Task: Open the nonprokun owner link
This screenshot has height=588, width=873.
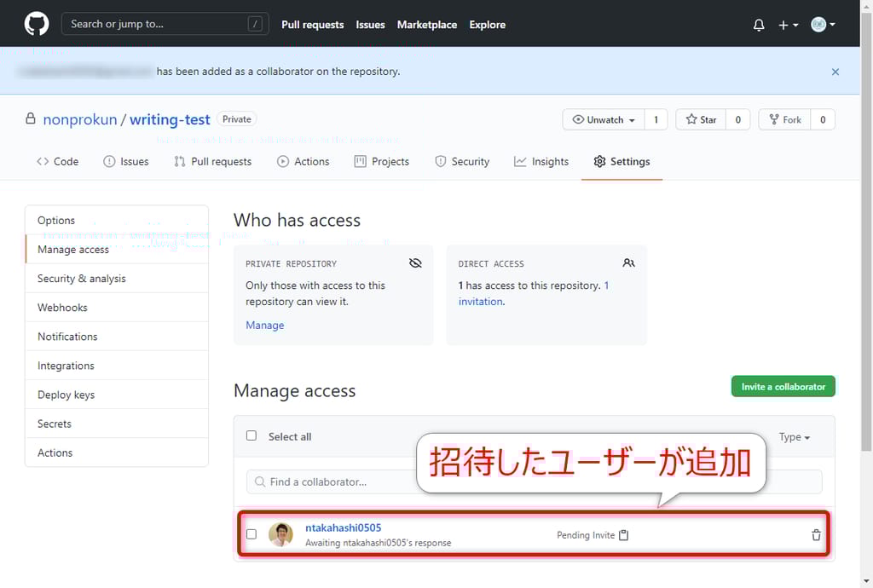Action: click(80, 119)
